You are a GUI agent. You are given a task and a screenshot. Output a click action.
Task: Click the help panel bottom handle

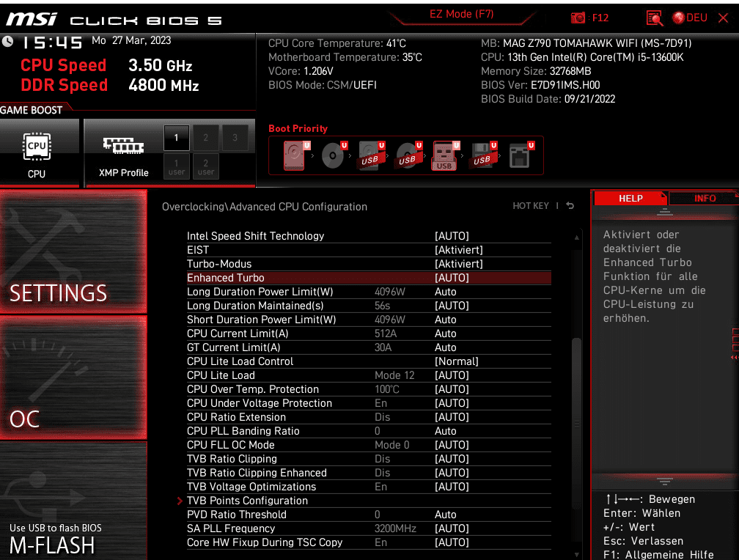point(664,482)
